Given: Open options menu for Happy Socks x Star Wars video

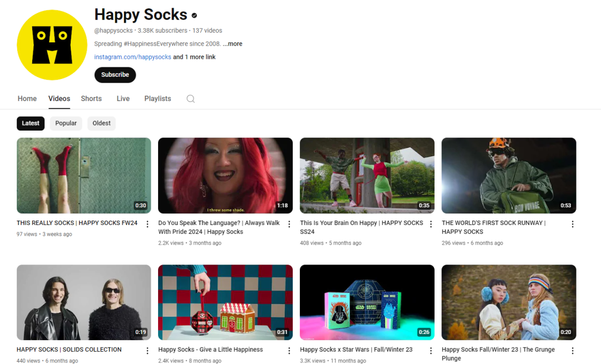Looking at the screenshot, I should 431,351.
